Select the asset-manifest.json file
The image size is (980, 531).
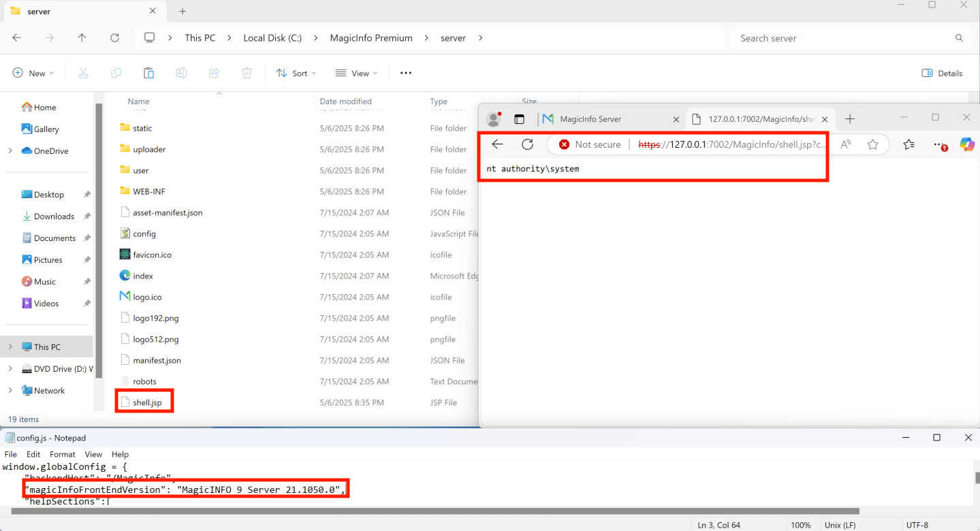tap(161, 212)
